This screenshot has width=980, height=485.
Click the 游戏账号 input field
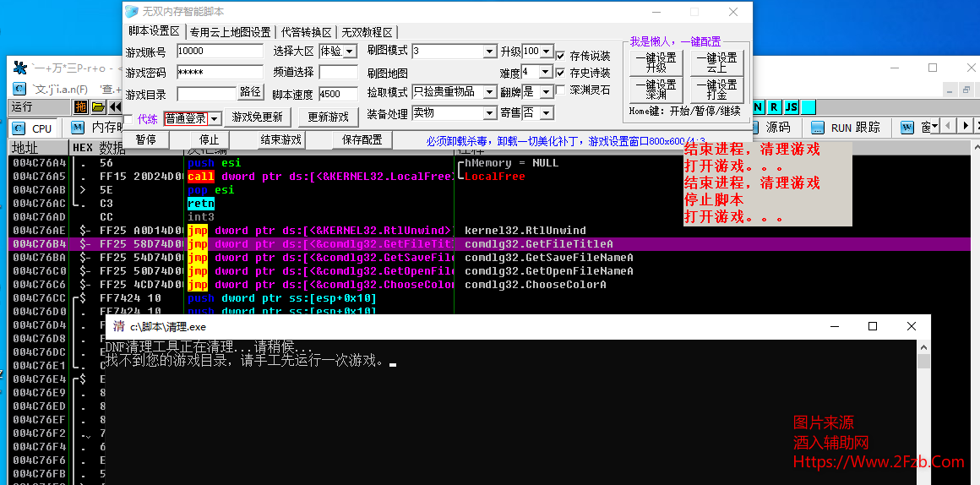(220, 52)
